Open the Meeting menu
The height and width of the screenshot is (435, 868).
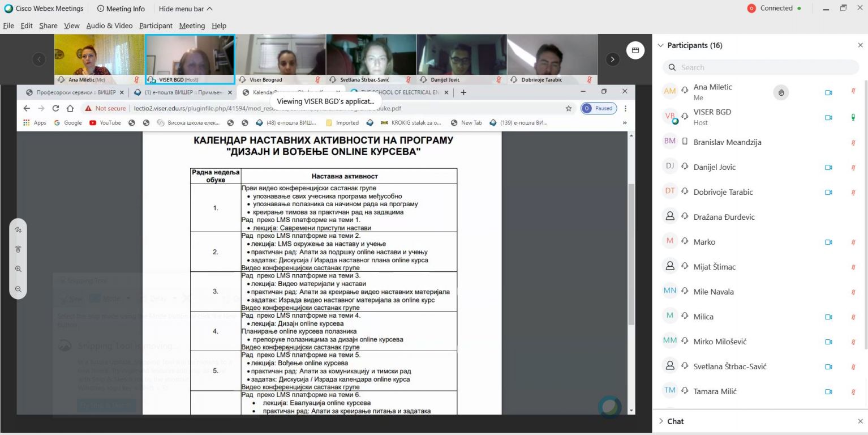click(x=192, y=25)
